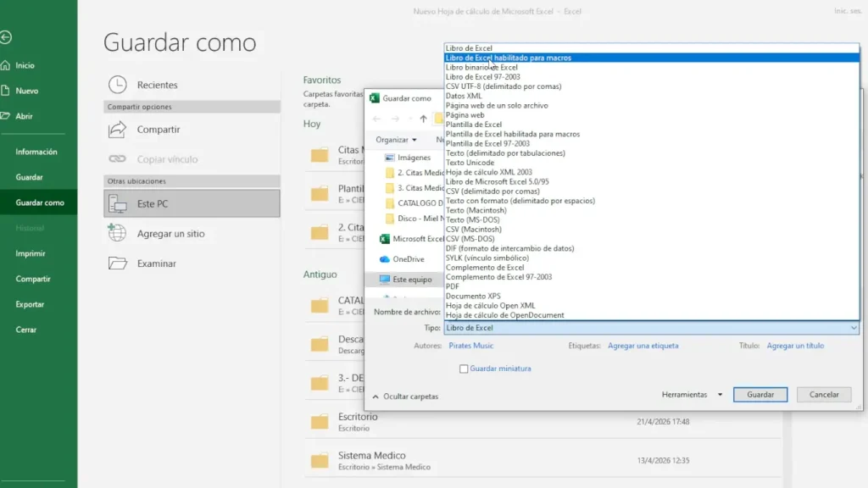868x488 pixels.
Task: Open Abrir in the green sidebar
Action: click(x=24, y=116)
